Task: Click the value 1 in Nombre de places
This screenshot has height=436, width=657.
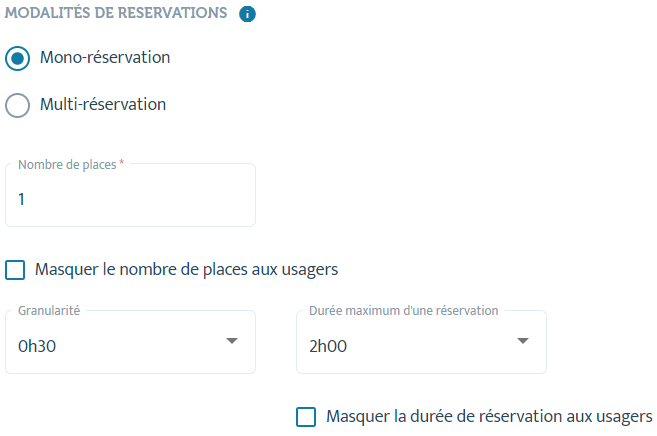Action: pos(21,199)
